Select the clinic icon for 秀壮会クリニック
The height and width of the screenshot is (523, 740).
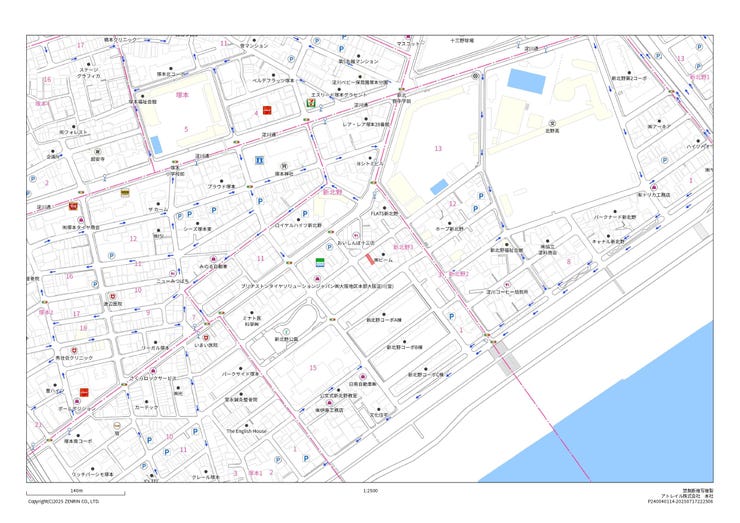(74, 350)
